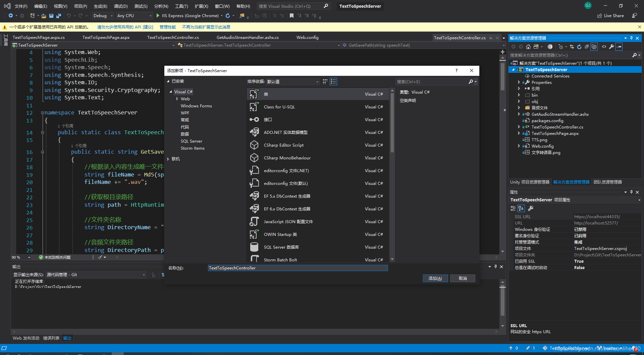
Task: Toggle Show All Files in Solution Explorer toolbar
Action: [594, 47]
